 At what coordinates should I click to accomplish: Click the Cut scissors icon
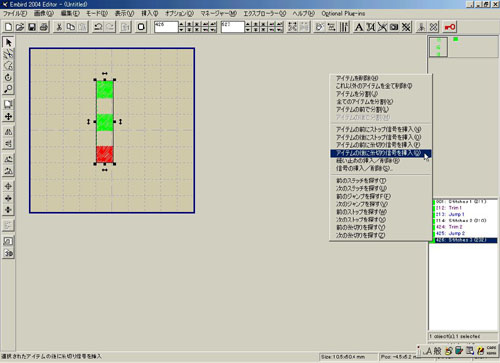(59, 27)
